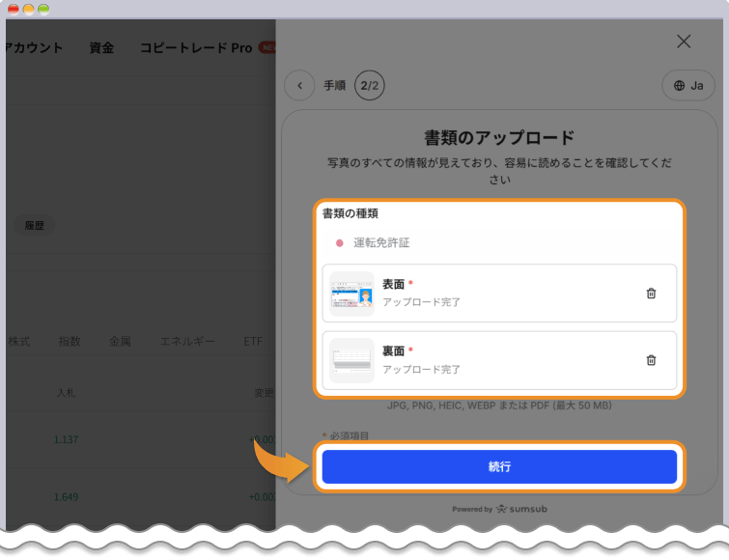Open コピートレード Pro in the background page

(196, 47)
